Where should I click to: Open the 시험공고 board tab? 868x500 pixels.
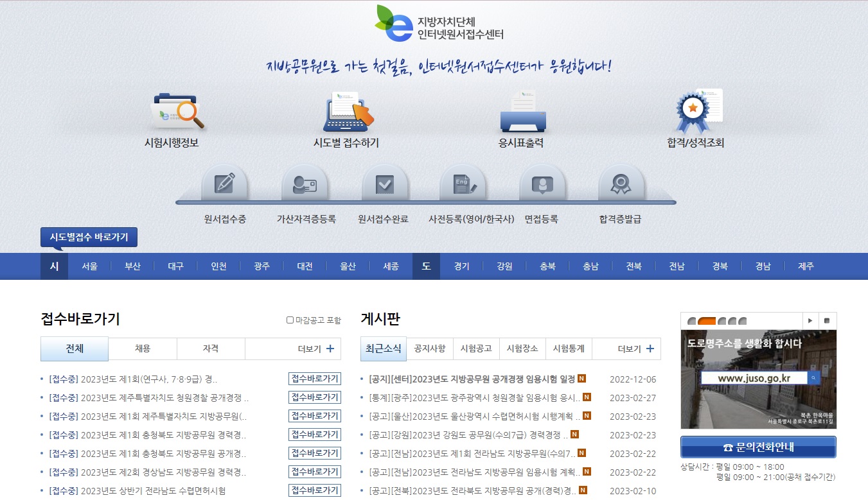[476, 349]
